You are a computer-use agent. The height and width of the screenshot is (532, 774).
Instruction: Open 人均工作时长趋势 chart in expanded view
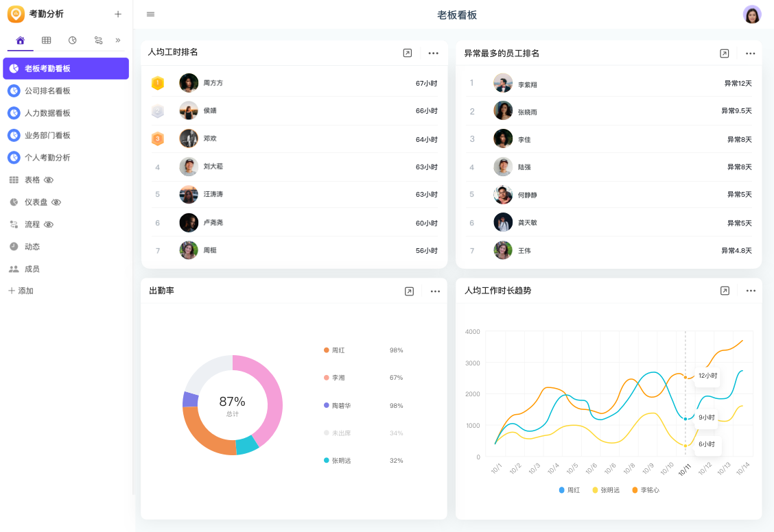click(725, 291)
